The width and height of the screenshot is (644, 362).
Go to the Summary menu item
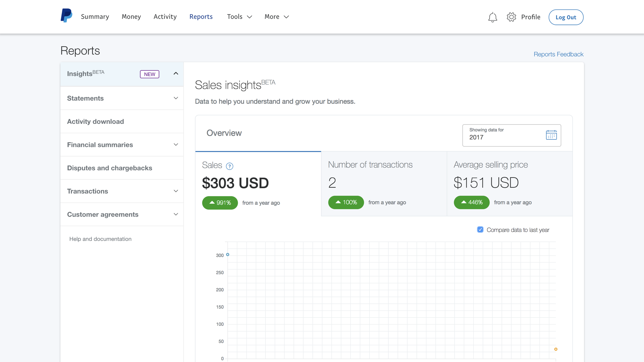[x=95, y=16]
